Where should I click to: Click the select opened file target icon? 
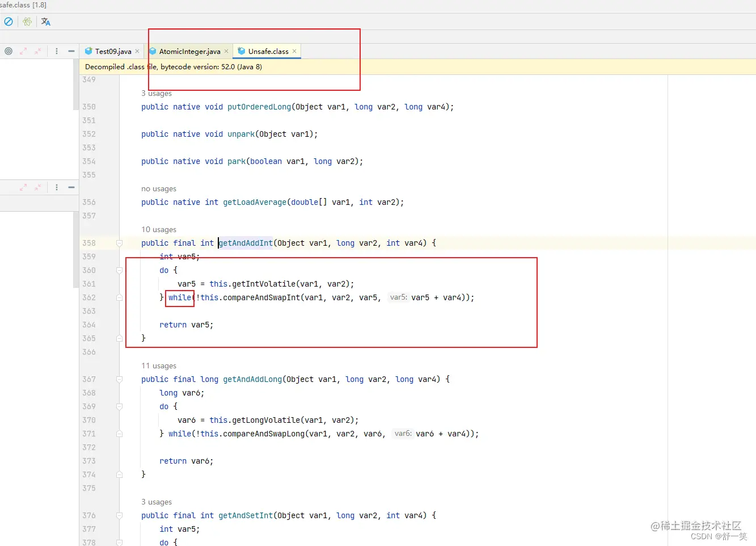tap(9, 51)
